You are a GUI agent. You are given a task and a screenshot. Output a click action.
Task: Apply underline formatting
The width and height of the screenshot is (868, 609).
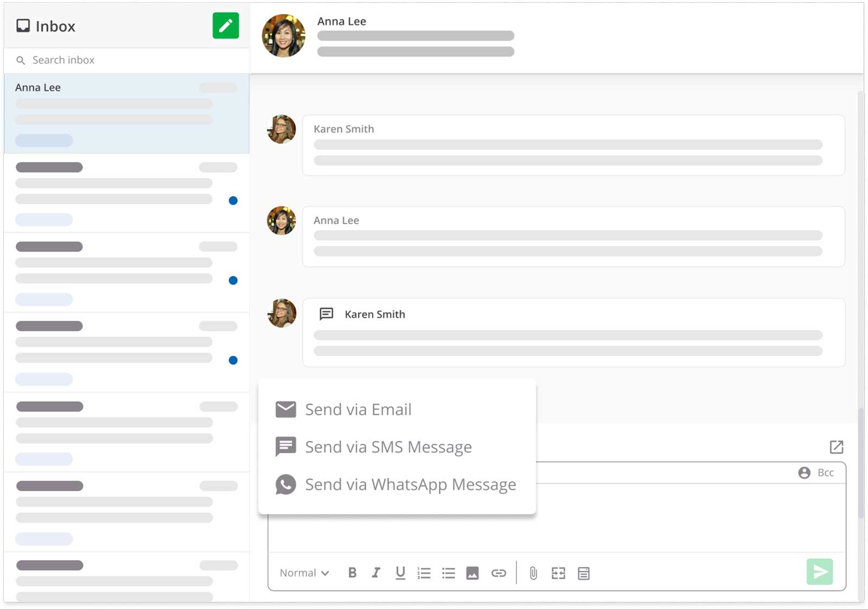[x=400, y=573]
